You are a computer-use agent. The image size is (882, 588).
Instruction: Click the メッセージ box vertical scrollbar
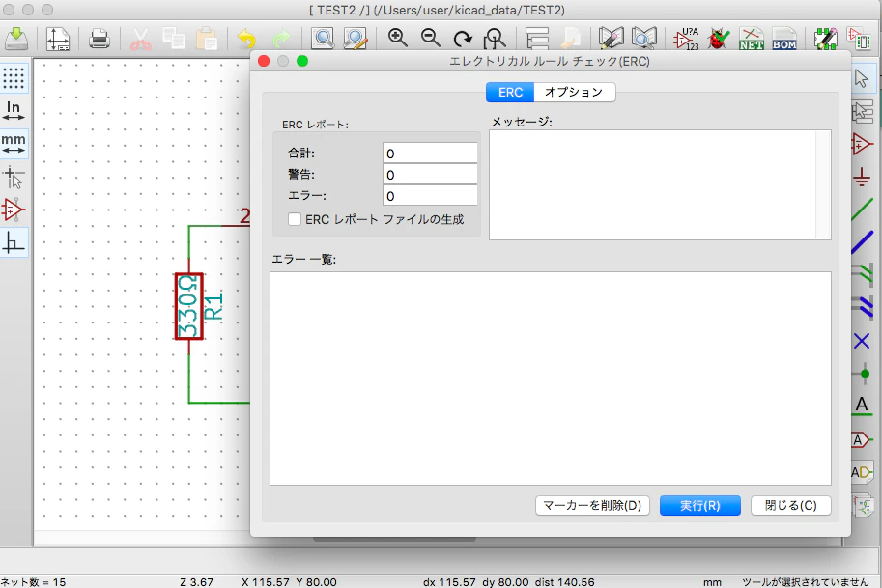(823, 185)
